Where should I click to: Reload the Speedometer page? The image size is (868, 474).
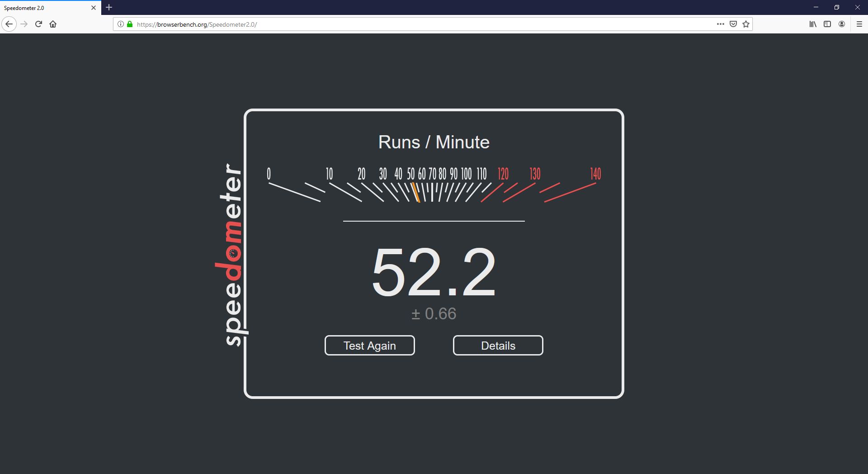[38, 24]
